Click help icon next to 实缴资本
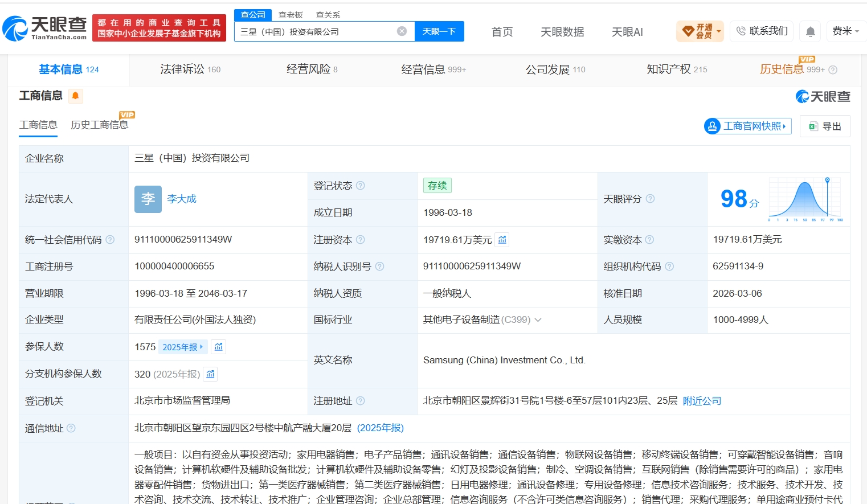The image size is (867, 504). pos(649,240)
